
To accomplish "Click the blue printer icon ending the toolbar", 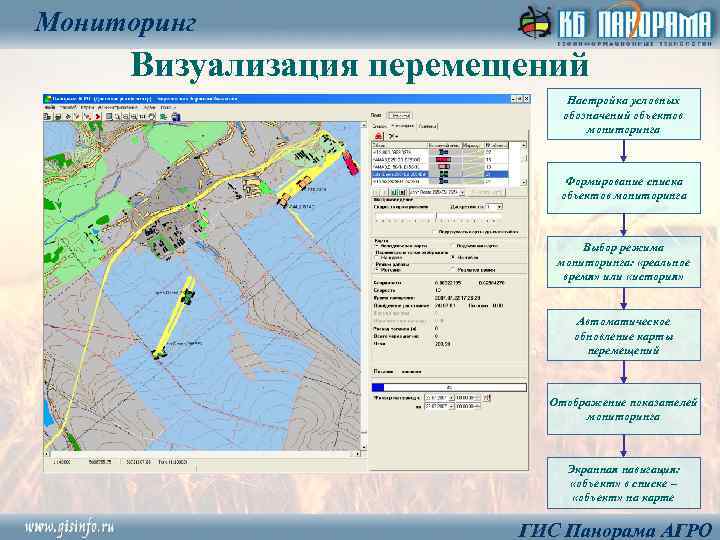I will (176, 117).
